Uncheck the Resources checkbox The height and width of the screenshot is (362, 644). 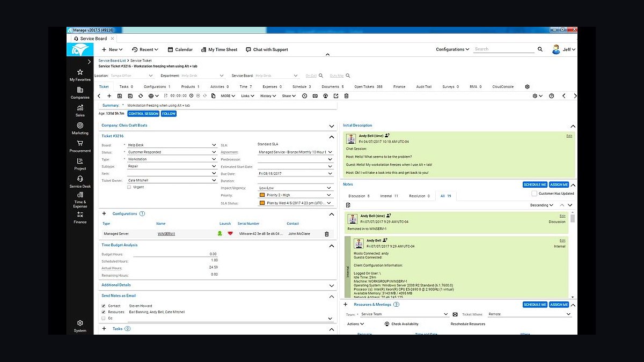(103, 312)
